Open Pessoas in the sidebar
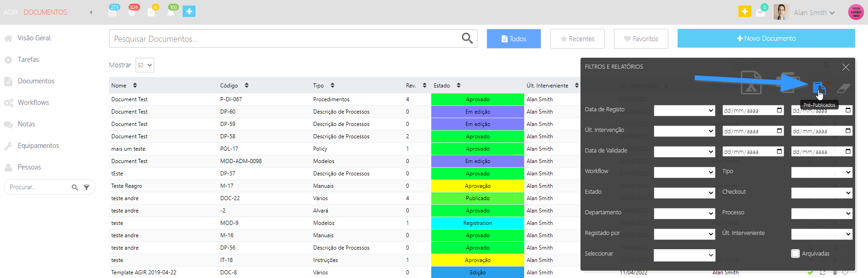The height and width of the screenshot is (278, 868). point(29,167)
